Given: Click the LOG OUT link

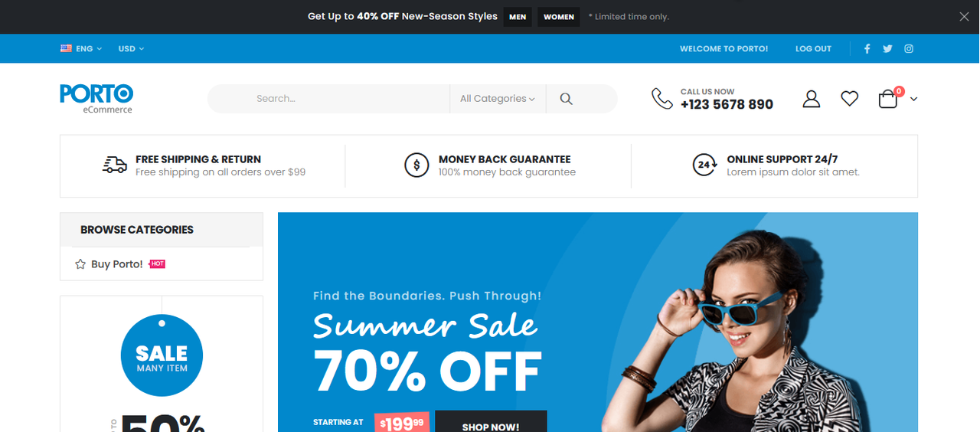Looking at the screenshot, I should [813, 49].
